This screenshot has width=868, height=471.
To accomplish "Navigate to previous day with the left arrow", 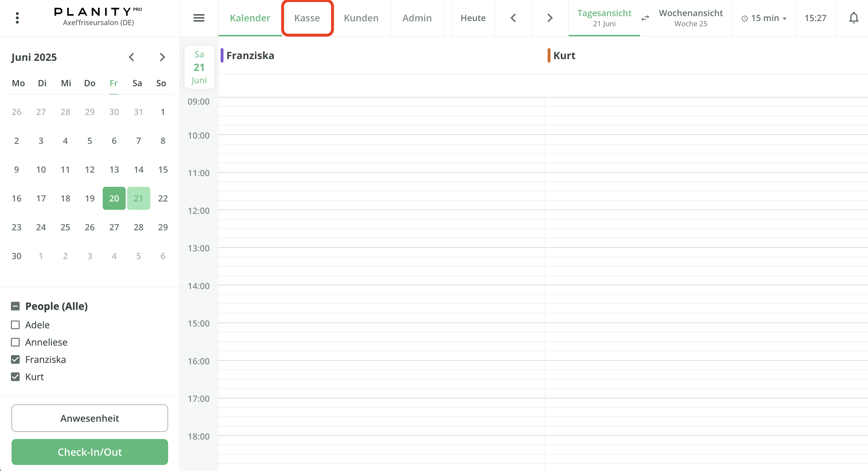I will pyautogui.click(x=513, y=18).
